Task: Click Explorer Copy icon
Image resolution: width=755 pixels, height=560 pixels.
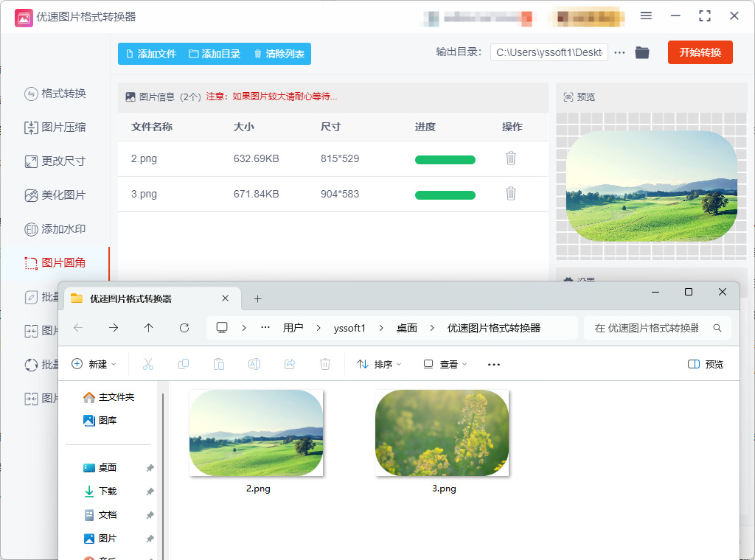Action: pos(184,364)
